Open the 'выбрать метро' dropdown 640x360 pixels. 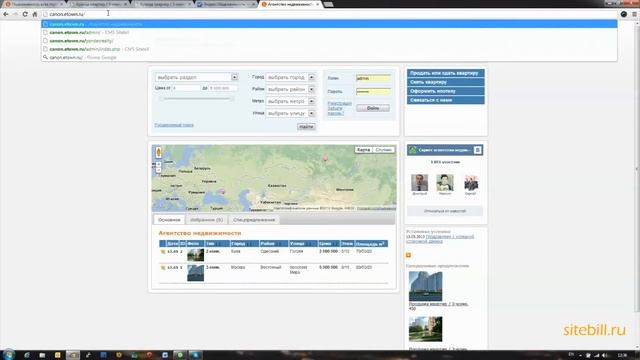point(290,101)
